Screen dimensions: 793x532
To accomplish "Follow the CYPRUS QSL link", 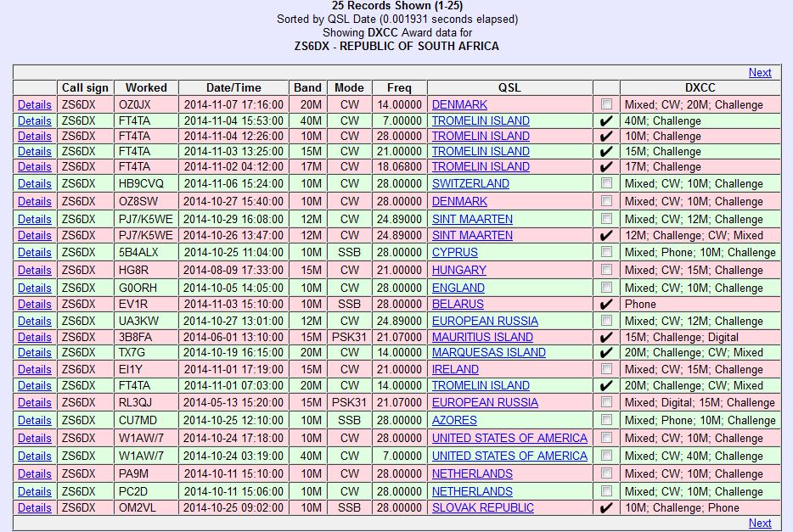I will click(455, 252).
